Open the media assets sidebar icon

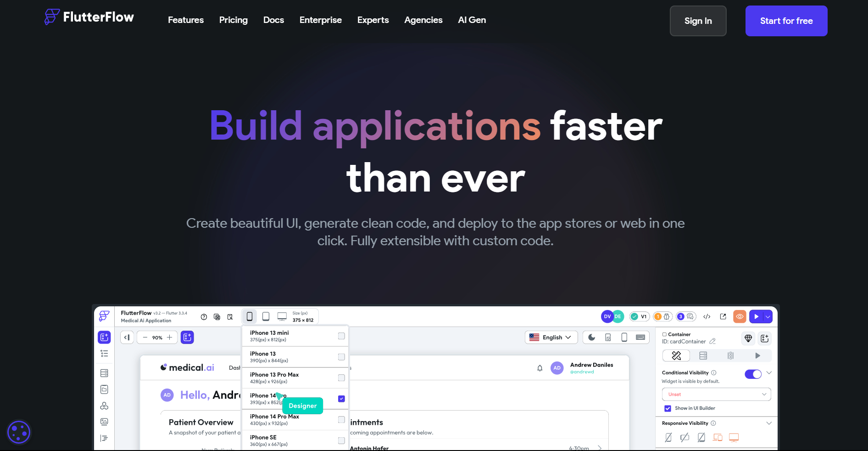point(104,422)
